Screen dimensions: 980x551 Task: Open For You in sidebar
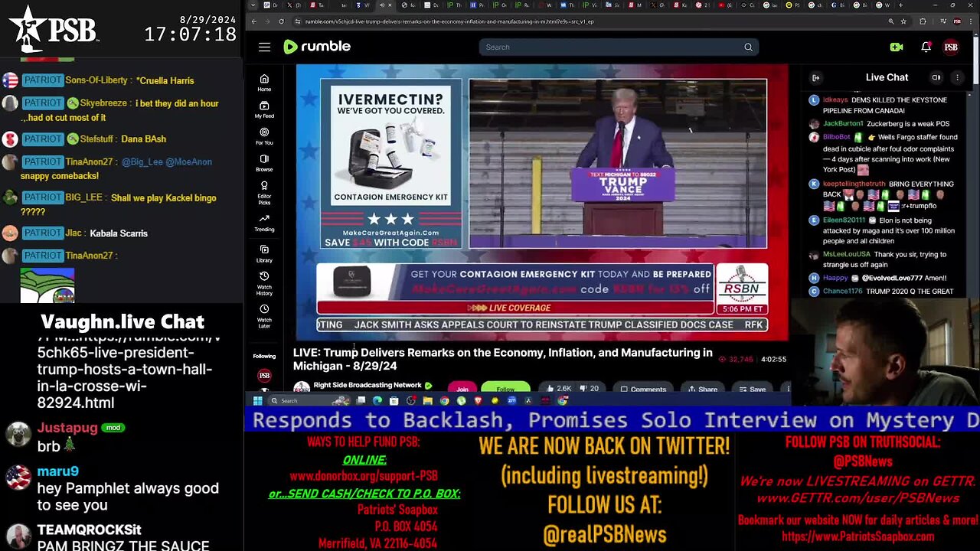point(264,136)
